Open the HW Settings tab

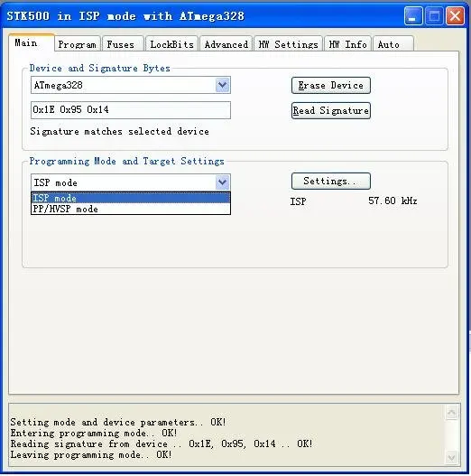point(288,44)
